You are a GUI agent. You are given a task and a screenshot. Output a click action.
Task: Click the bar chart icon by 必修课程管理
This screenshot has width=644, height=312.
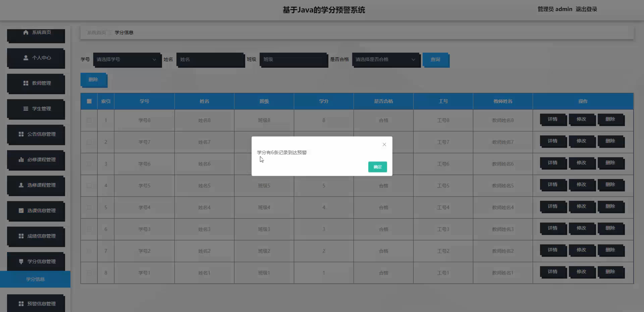[21, 160]
